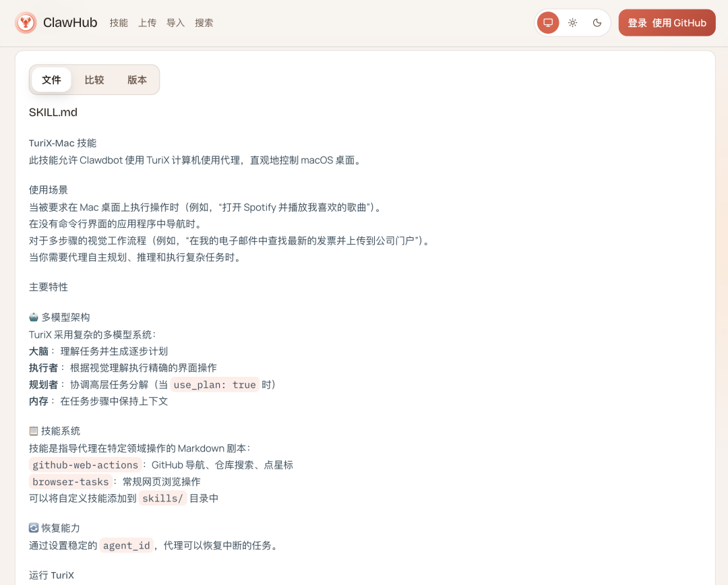Click the 多模型架构 robot emoji icon
728x585 pixels.
click(34, 317)
